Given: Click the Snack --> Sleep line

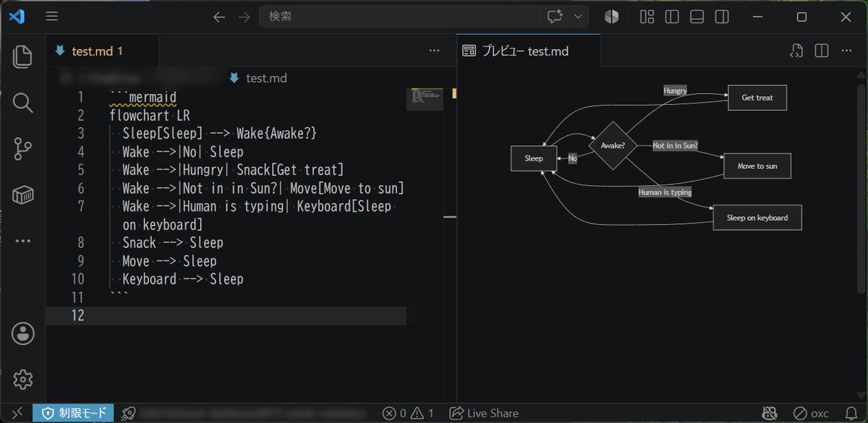Looking at the screenshot, I should (173, 243).
